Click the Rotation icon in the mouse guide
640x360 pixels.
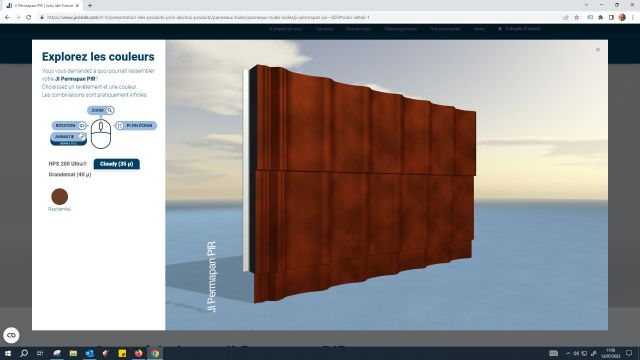tap(82, 126)
